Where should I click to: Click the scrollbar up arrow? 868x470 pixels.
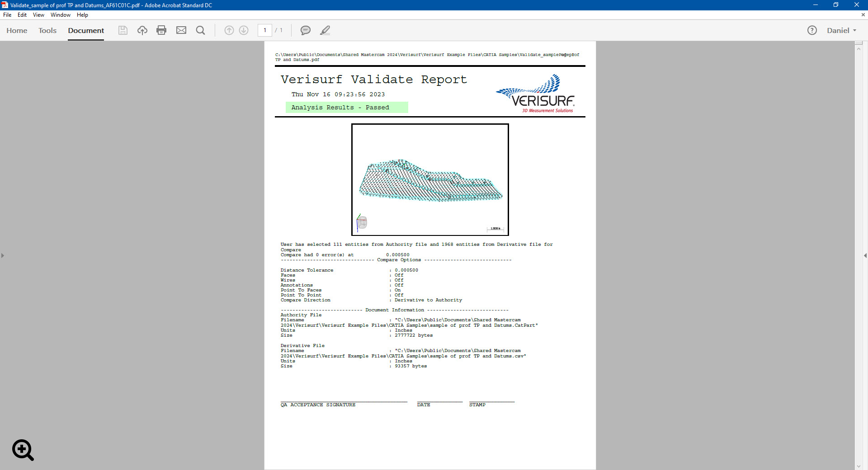tap(859, 48)
